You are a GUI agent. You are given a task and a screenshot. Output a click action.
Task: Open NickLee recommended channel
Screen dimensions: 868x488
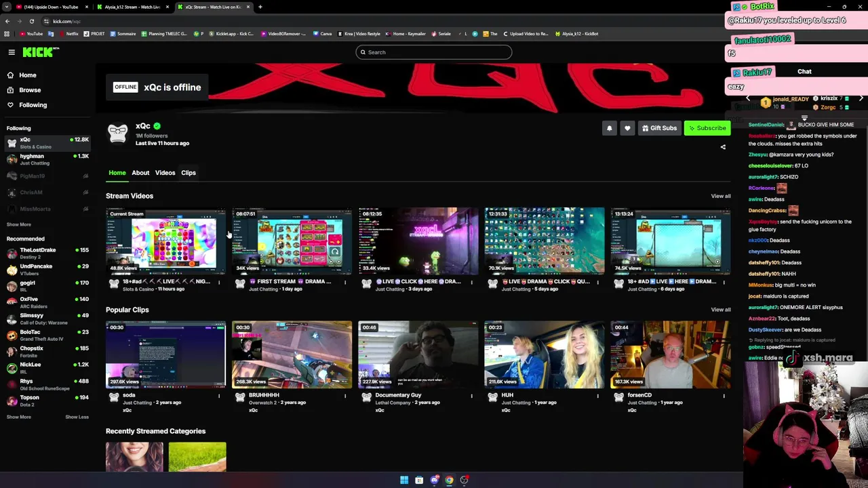click(x=47, y=367)
